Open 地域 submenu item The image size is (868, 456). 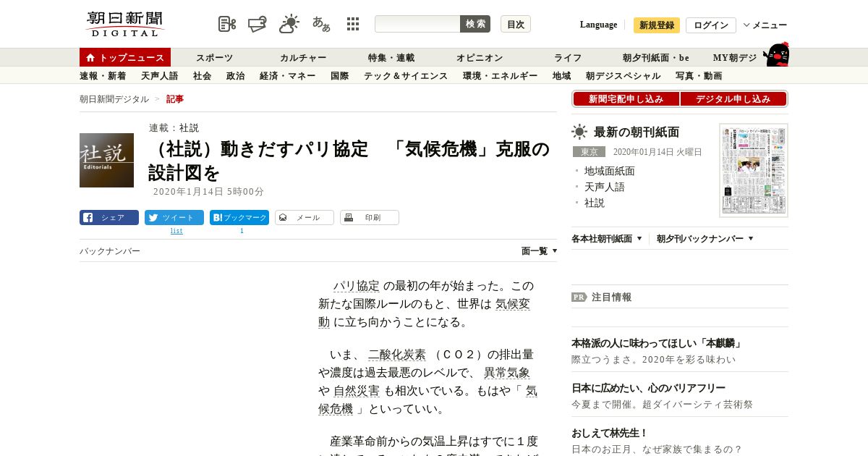pyautogui.click(x=561, y=76)
